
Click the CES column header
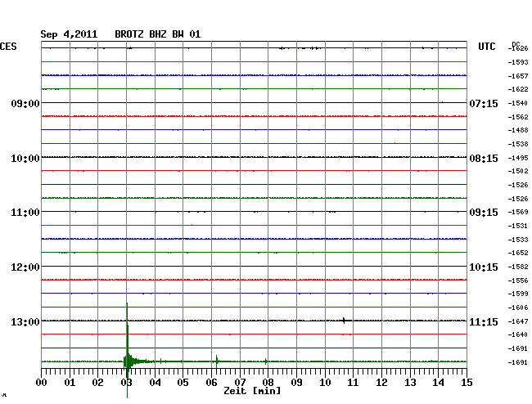[x=9, y=47]
